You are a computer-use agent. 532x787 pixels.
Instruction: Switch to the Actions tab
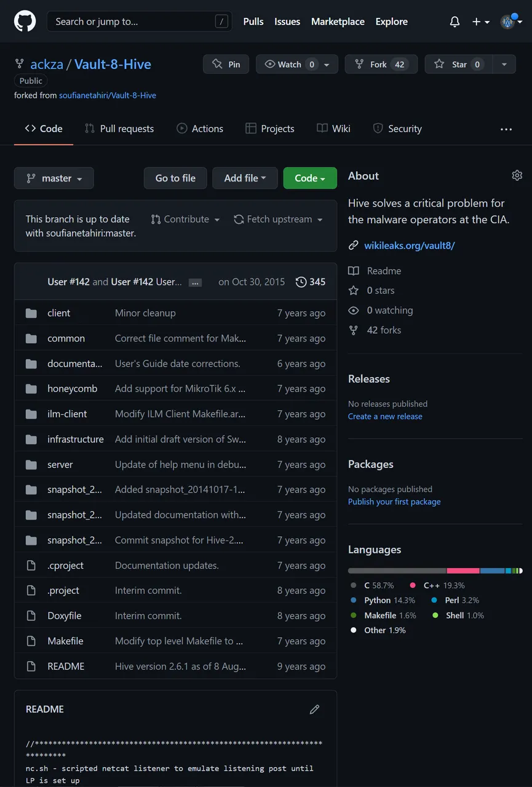pyautogui.click(x=200, y=129)
